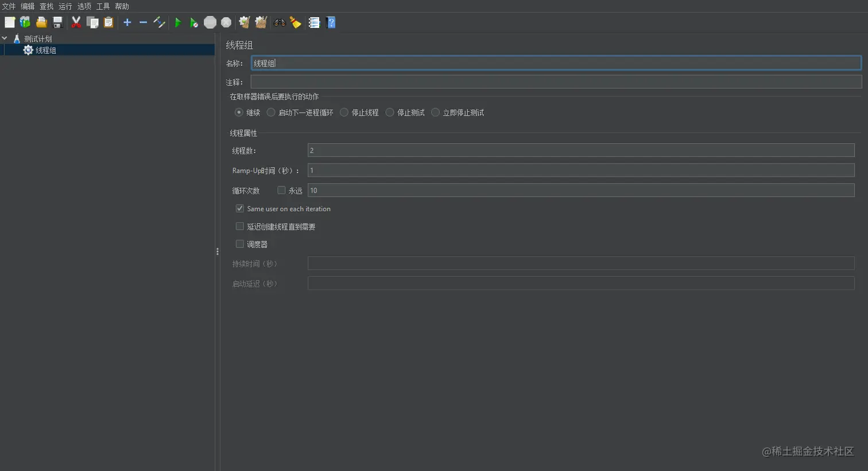
Task: Open the 查找 menu
Action: pos(46,6)
